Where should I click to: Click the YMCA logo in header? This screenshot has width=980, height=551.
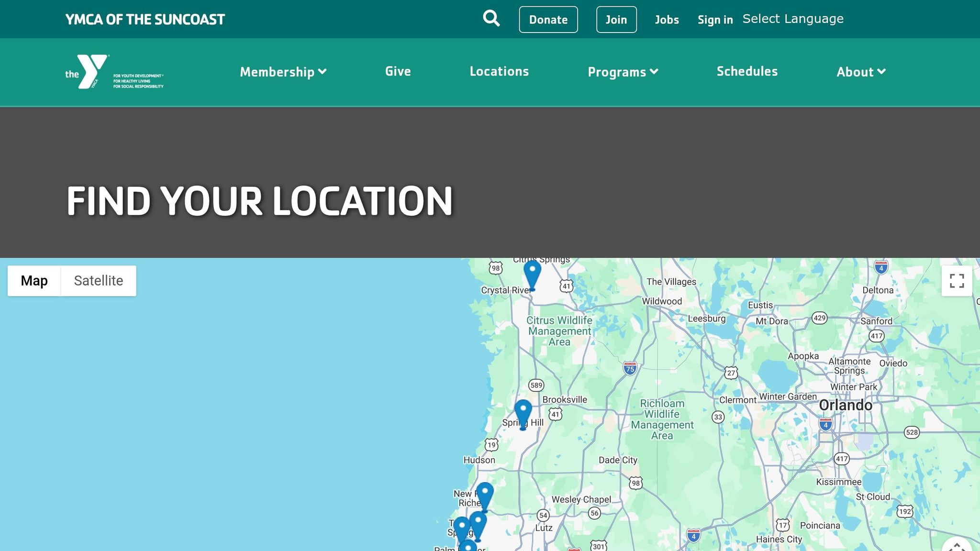click(x=114, y=72)
